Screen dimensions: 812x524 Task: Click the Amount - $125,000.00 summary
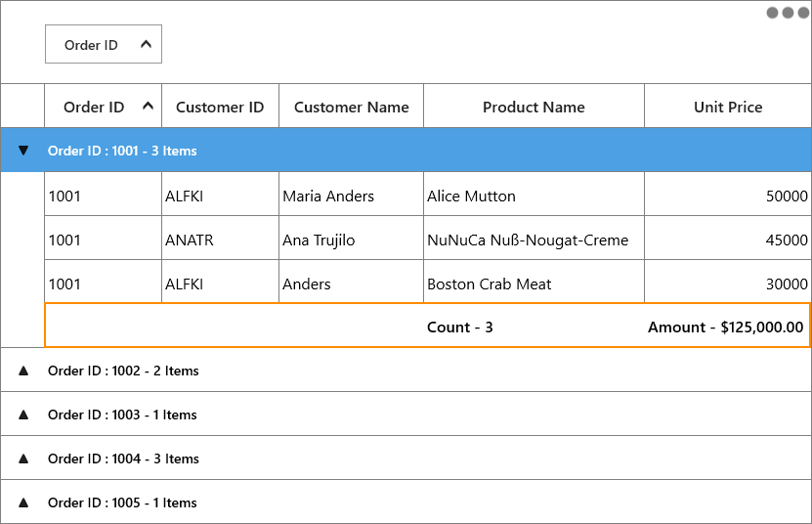coord(725,327)
